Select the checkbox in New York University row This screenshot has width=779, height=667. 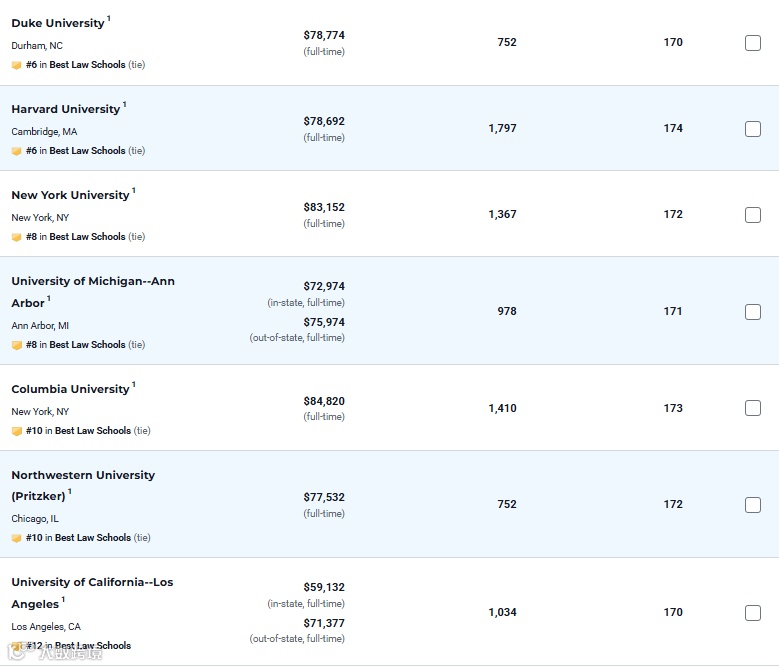point(753,215)
